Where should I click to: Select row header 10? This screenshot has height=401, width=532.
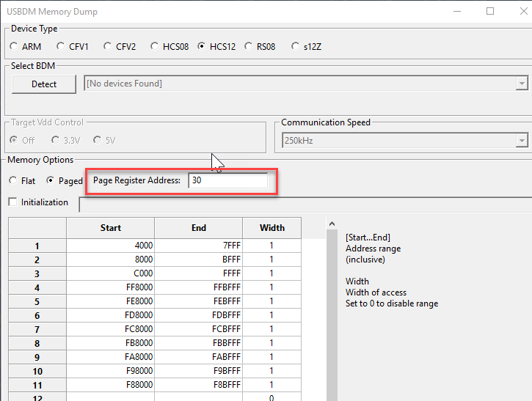pyautogui.click(x=37, y=371)
